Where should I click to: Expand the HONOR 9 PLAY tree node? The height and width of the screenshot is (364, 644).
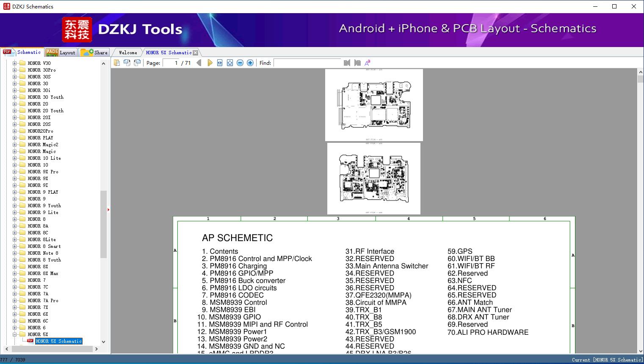click(15, 192)
